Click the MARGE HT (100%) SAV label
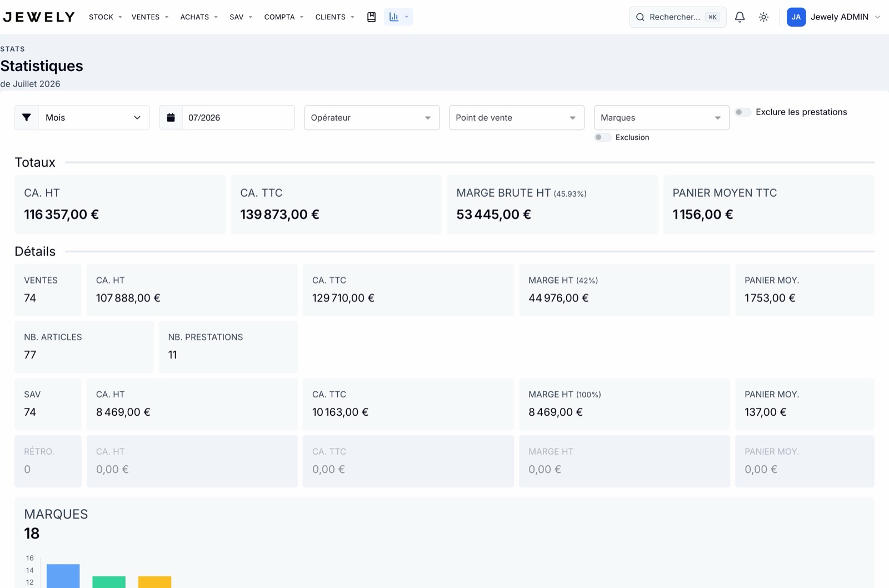Screen dimensions: 889x588 click(x=565, y=394)
